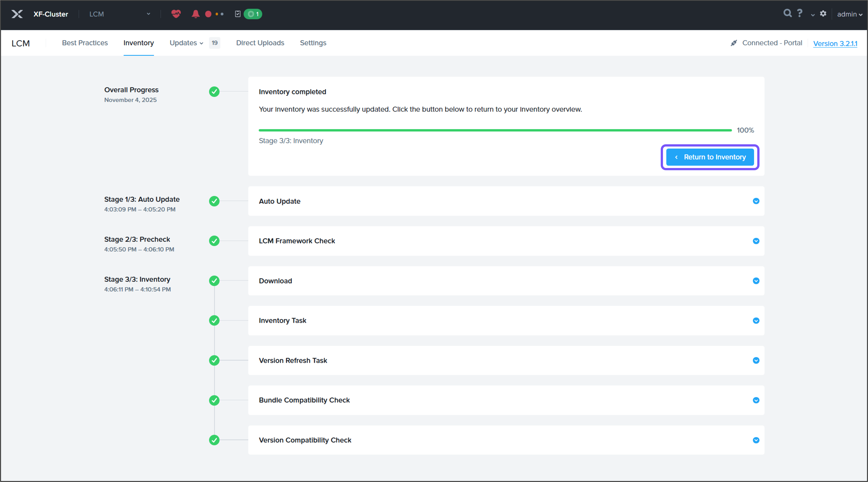Switch to the Best Practices tab
868x482 pixels.
click(x=85, y=43)
